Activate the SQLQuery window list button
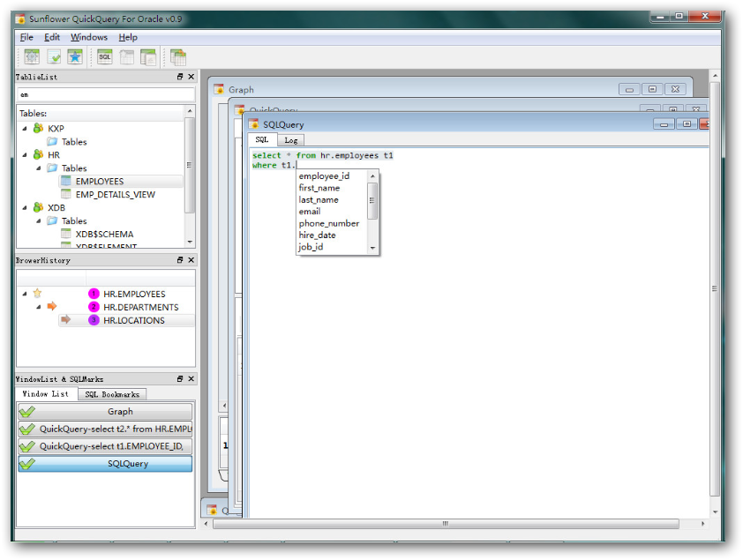Viewport: 743px width, 560px height. 105,463
